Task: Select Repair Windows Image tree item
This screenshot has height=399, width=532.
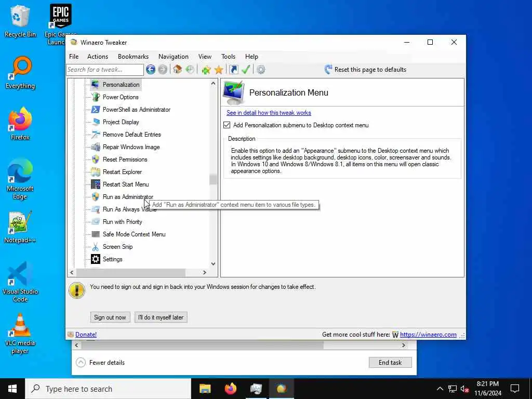Action: click(131, 147)
